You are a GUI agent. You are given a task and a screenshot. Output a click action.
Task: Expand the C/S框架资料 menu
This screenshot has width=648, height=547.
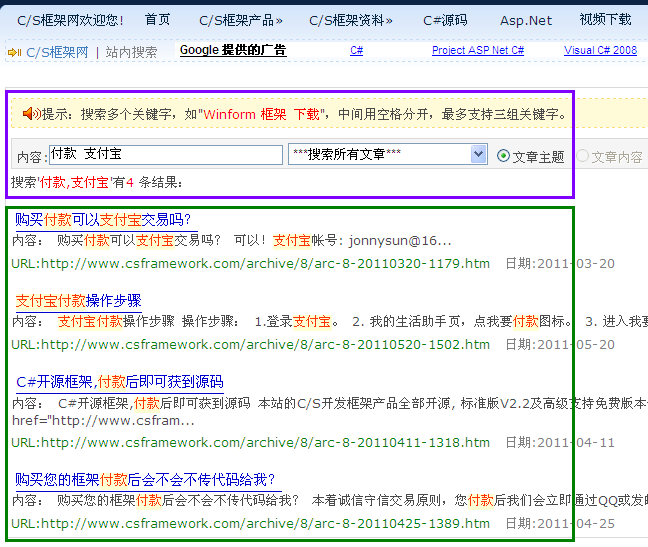click(x=350, y=20)
